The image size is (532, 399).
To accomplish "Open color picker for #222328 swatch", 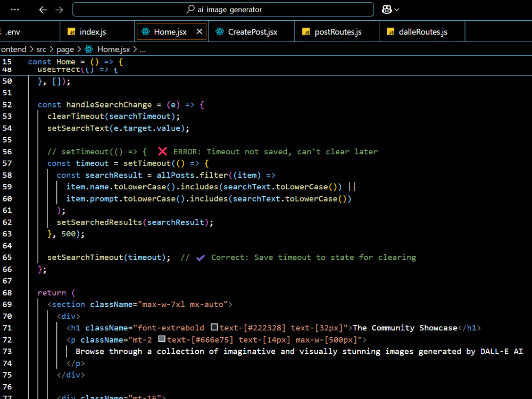I will click(x=214, y=327).
